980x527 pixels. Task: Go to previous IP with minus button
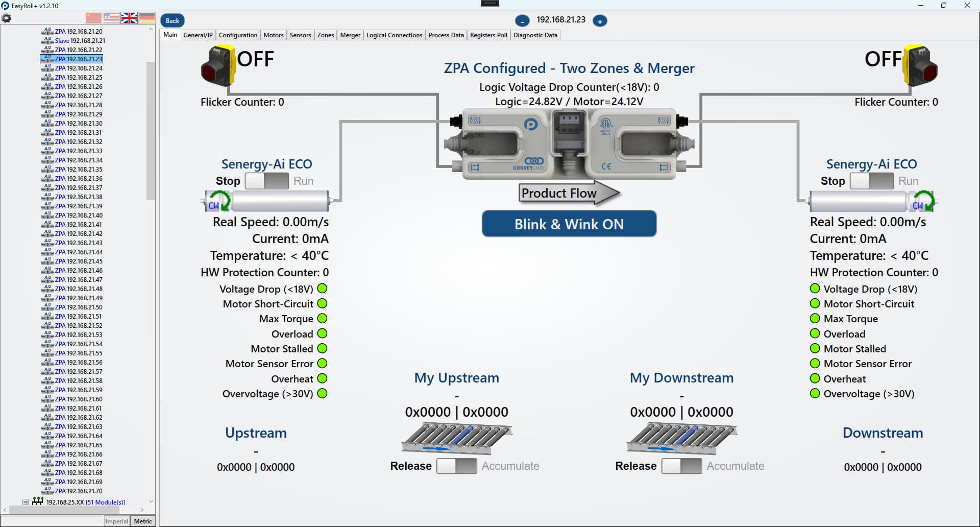[x=522, y=21]
